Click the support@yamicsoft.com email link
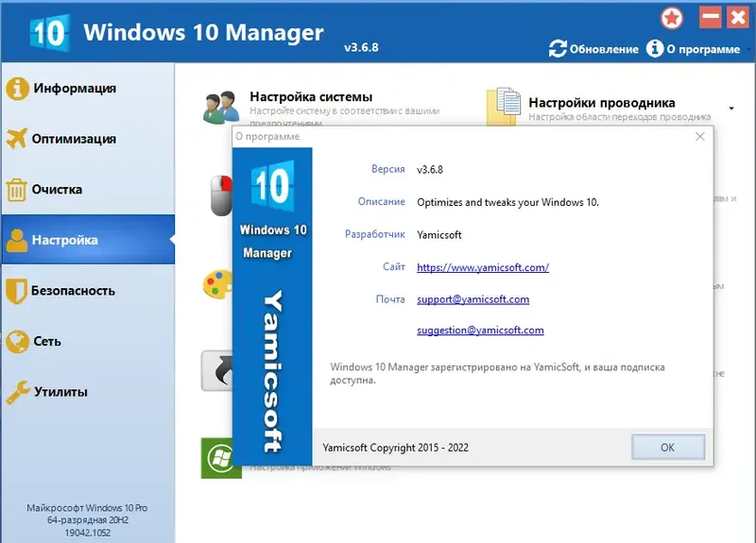756x543 pixels. pos(473,299)
